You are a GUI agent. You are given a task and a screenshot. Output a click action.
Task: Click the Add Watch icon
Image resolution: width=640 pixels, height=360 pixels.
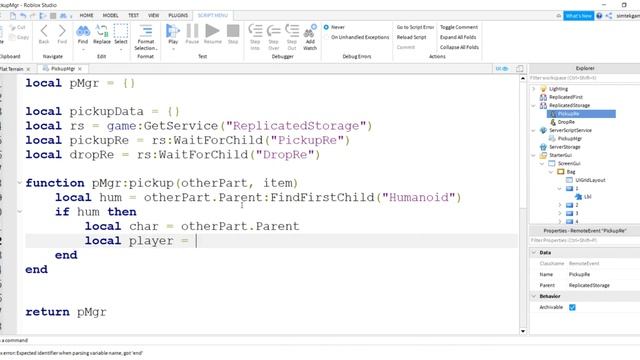pyautogui.click(x=310, y=31)
